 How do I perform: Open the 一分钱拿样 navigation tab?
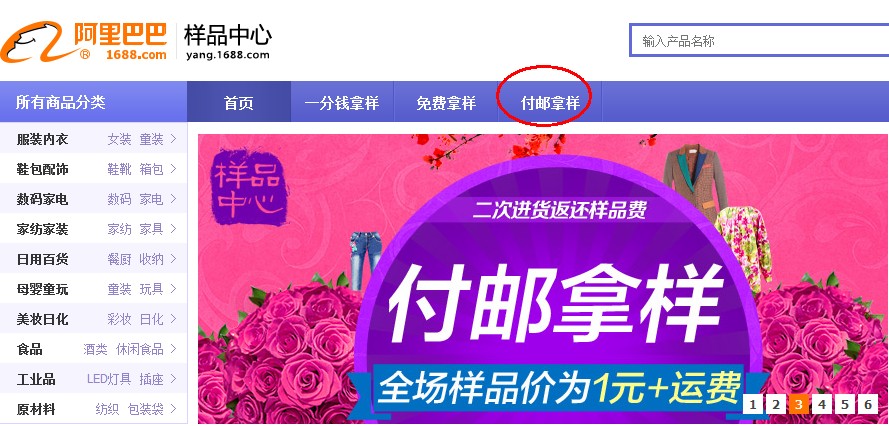[342, 103]
